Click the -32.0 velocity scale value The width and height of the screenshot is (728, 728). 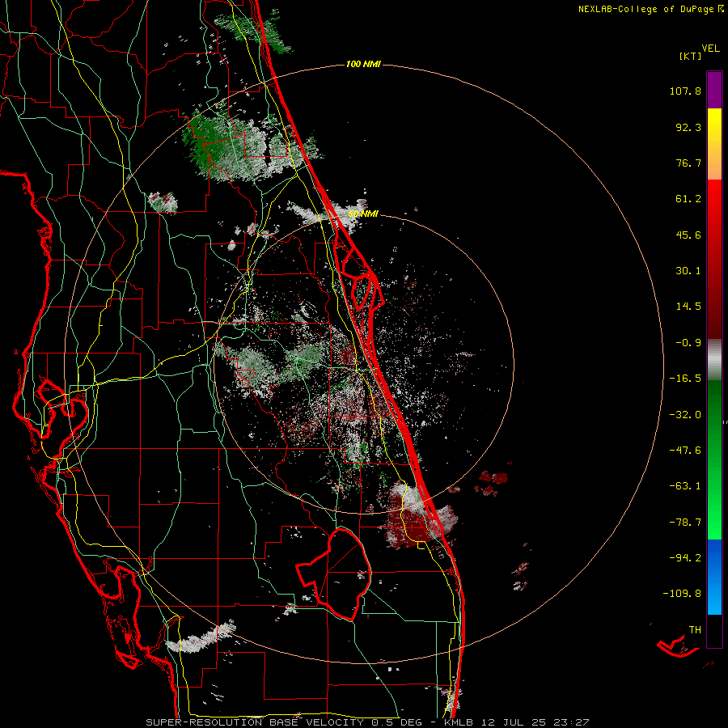(x=685, y=415)
